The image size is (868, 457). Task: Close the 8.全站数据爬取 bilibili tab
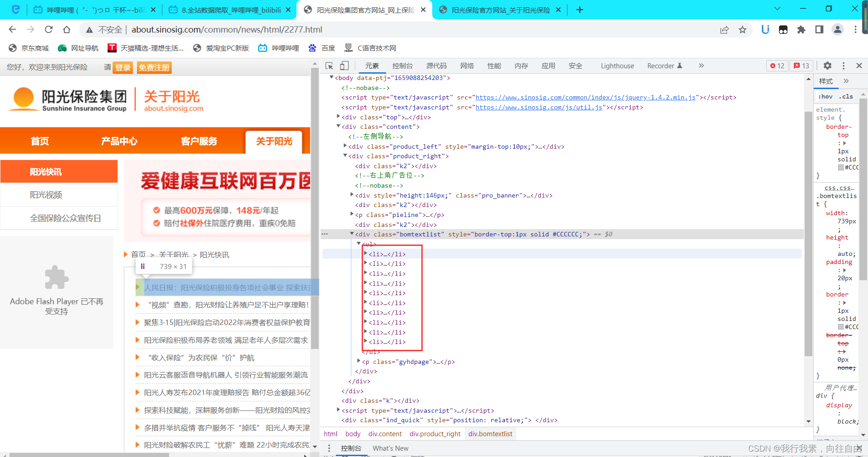coord(288,9)
